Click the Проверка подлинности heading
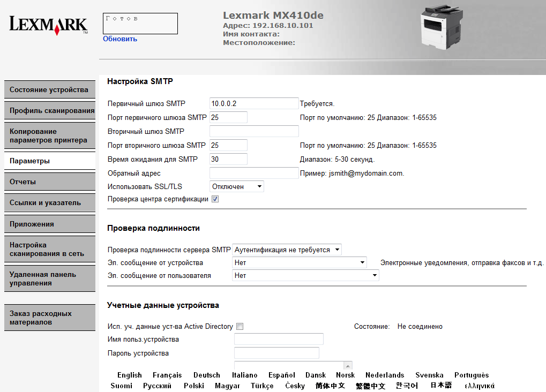Image resolution: width=546 pixels, height=392 pixels. (154, 228)
